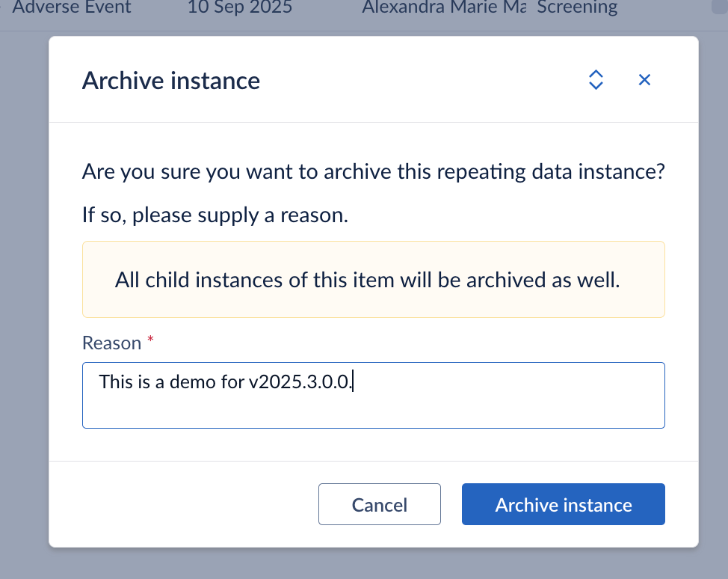Click the red required asterisk beside Reason

coord(150,341)
